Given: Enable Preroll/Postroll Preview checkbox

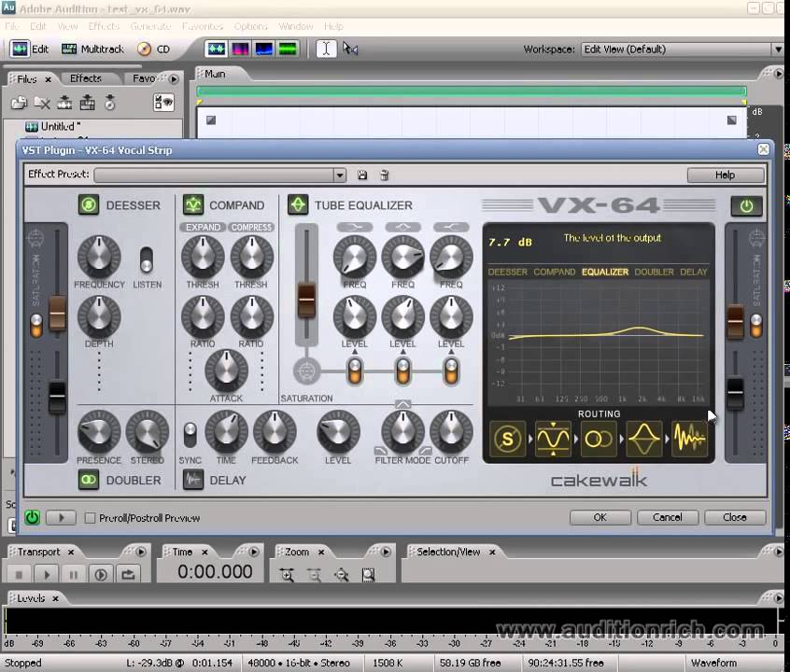Looking at the screenshot, I should point(91,518).
